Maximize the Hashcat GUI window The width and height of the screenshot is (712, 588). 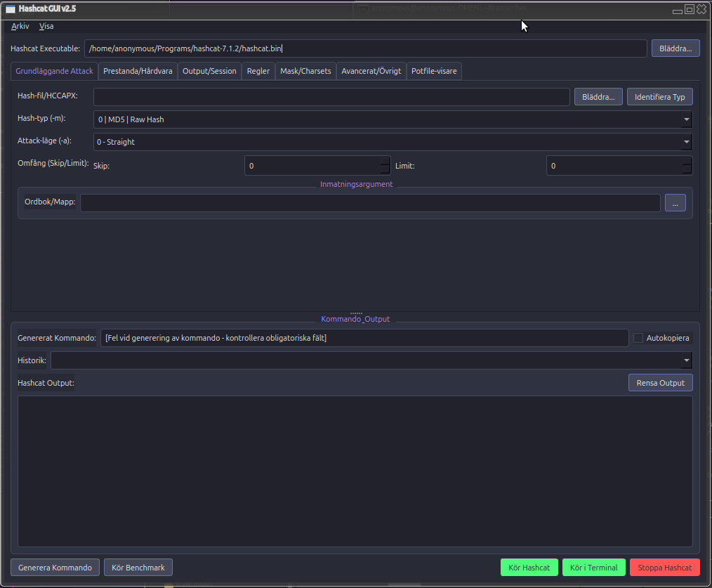pyautogui.click(x=690, y=9)
